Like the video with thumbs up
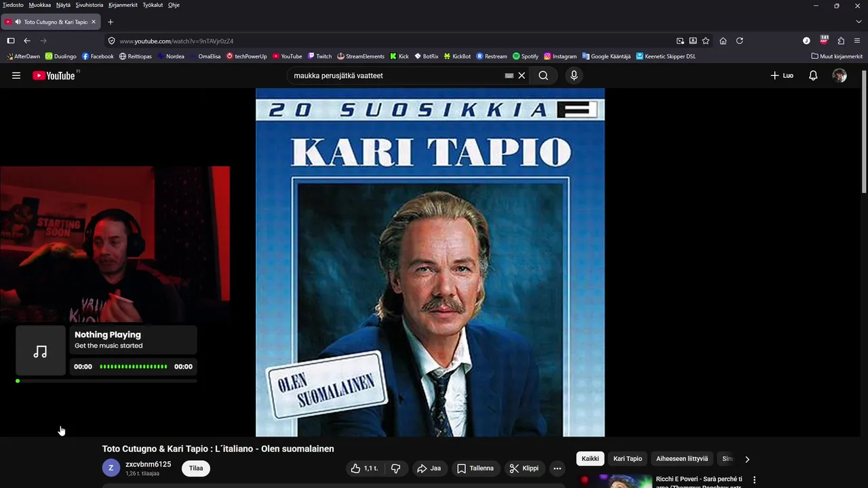868x488 pixels. pyautogui.click(x=364, y=468)
